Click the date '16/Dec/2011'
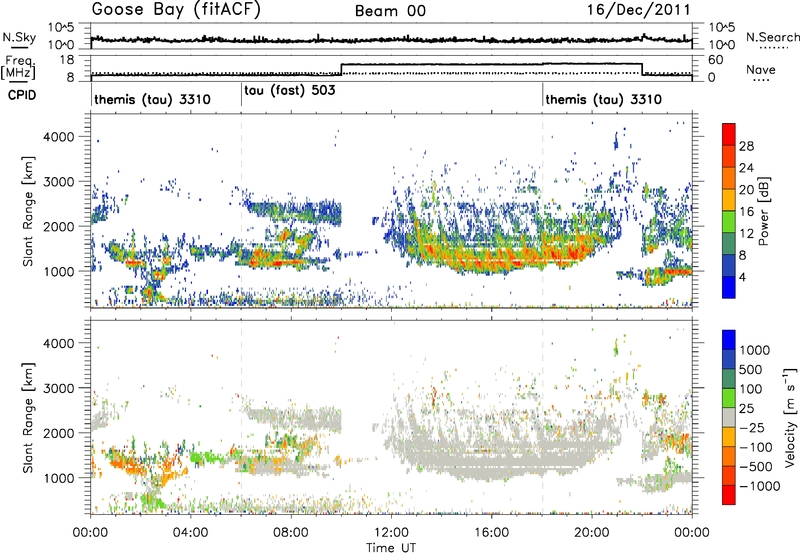The image size is (800, 554). point(639,10)
